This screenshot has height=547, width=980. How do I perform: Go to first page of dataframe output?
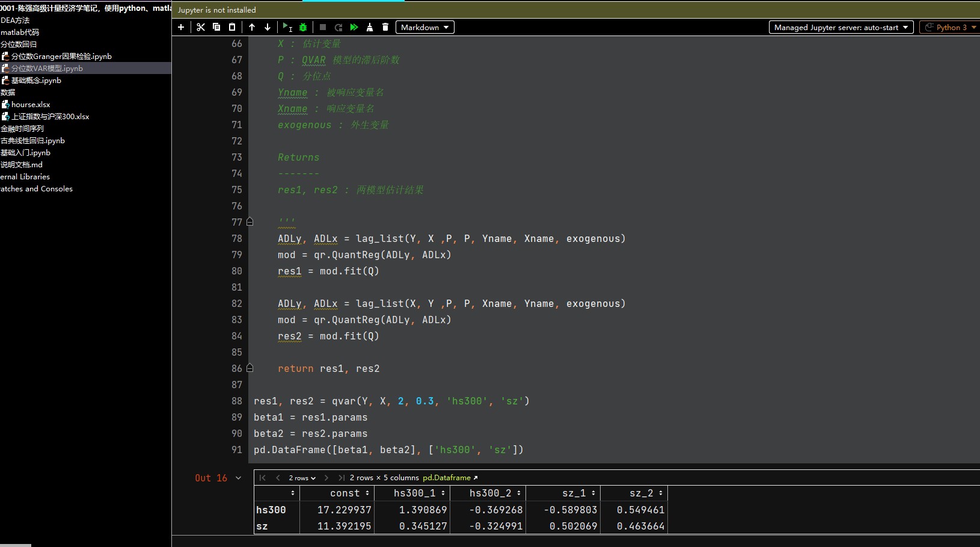[262, 478]
